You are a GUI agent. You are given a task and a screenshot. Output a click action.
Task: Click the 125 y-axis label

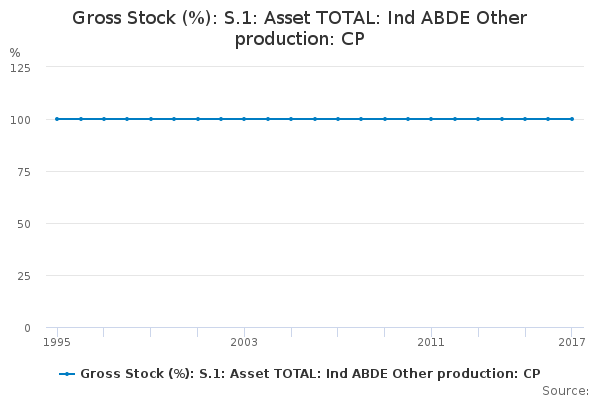click(20, 67)
